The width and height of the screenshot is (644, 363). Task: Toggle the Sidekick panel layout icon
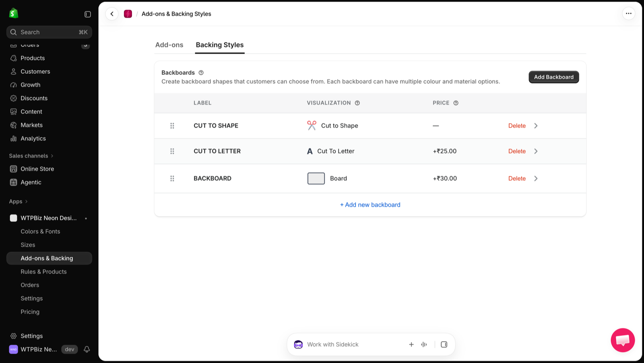point(444,344)
